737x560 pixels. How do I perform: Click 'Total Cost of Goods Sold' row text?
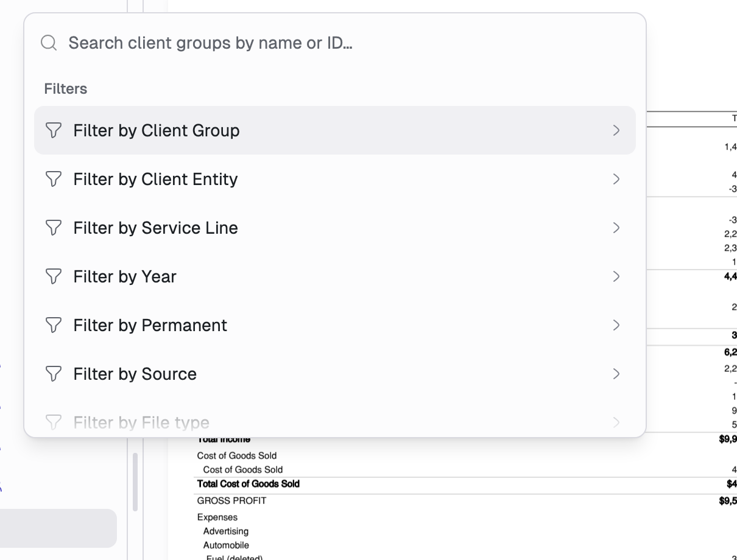coord(249,484)
